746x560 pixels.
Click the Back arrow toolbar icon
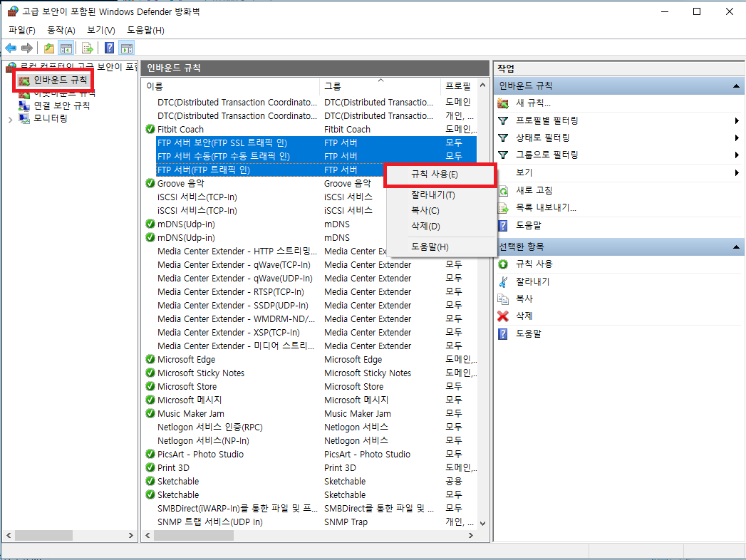11,48
